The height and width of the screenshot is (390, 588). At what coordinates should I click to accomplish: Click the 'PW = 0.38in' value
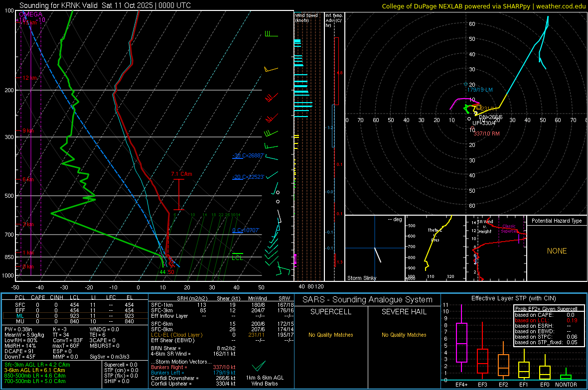[x=18, y=329]
